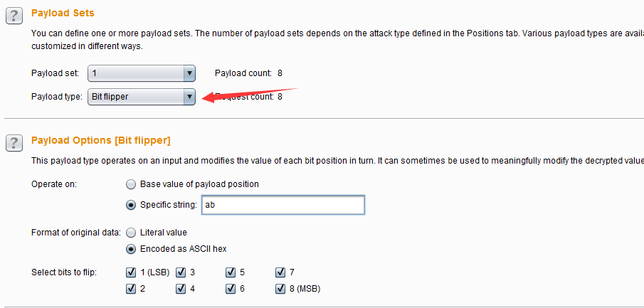Toggle the bit 4 checkbox

click(181, 289)
